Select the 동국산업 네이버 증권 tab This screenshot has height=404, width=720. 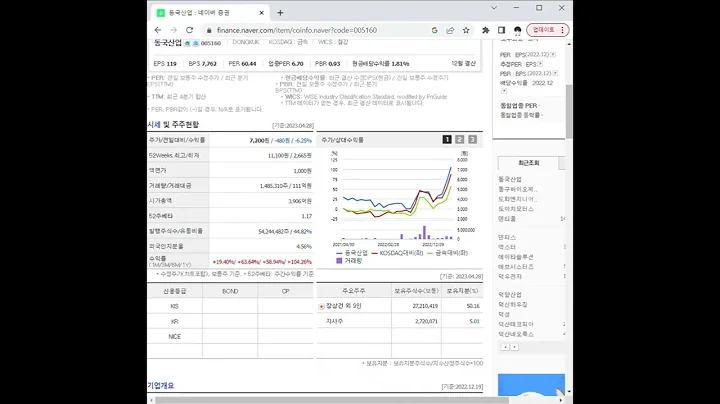210,13
